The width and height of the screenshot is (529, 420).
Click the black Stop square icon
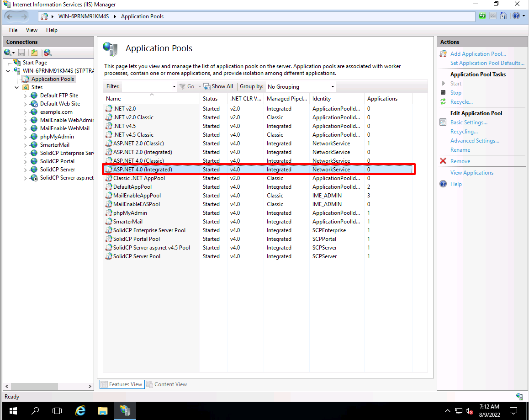pos(443,92)
